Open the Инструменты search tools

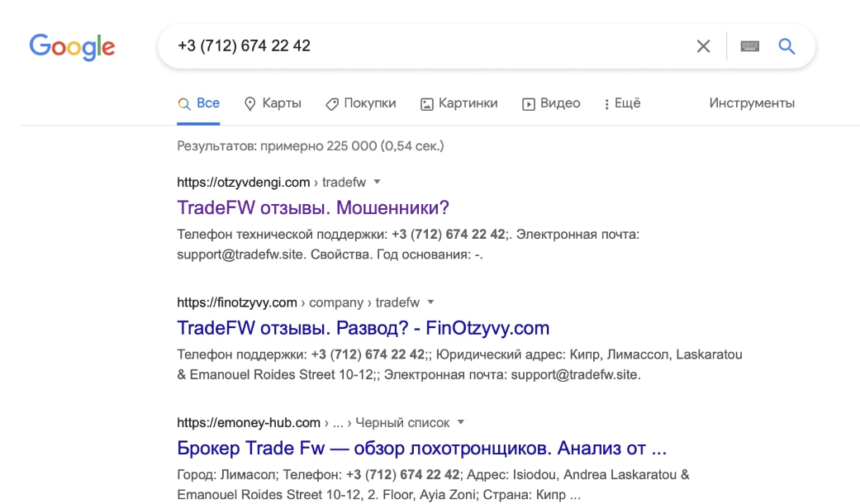(752, 102)
